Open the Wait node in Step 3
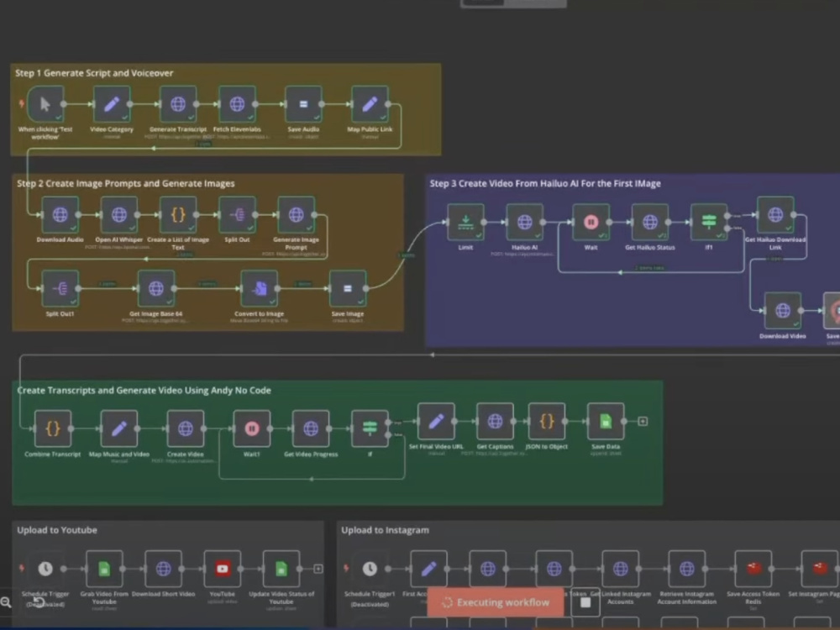 591,222
